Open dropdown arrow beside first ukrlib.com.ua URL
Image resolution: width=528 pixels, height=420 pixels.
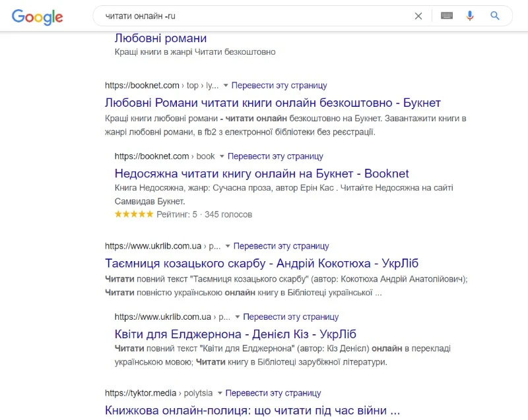point(228,247)
